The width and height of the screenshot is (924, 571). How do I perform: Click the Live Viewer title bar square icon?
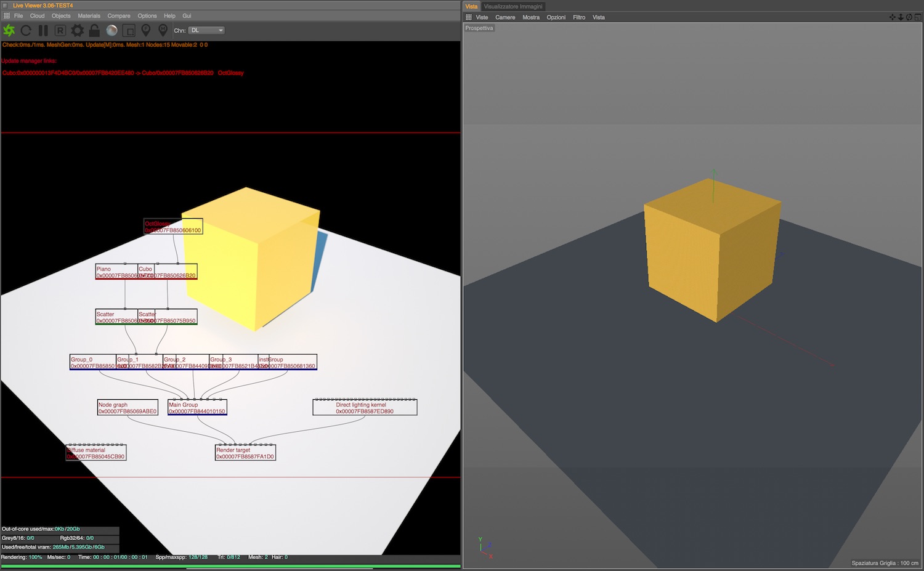point(6,6)
